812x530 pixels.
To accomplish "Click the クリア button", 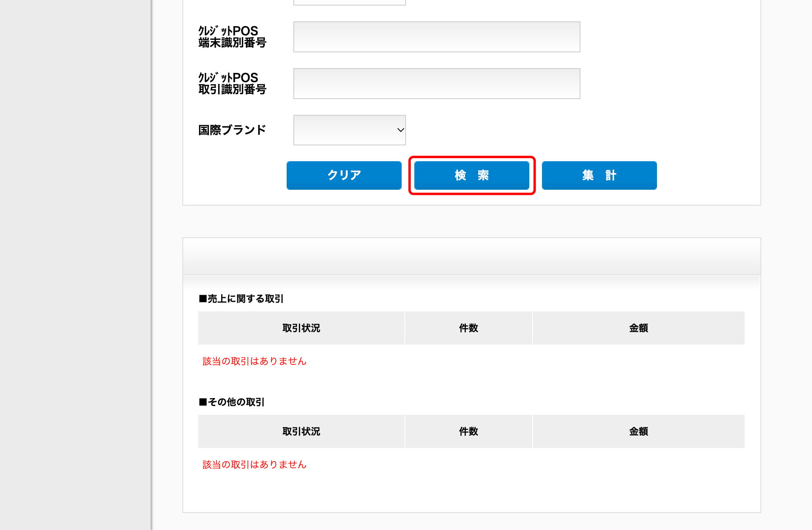I will coord(344,175).
